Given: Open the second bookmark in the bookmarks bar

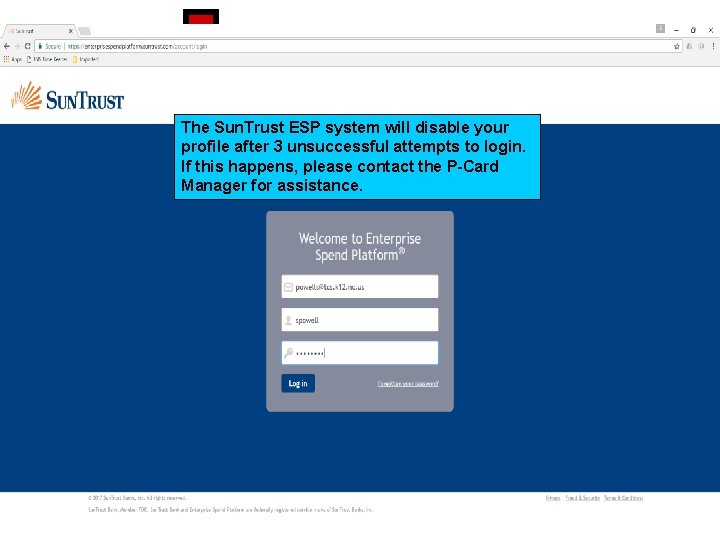Looking at the screenshot, I should pyautogui.click(x=47, y=59).
